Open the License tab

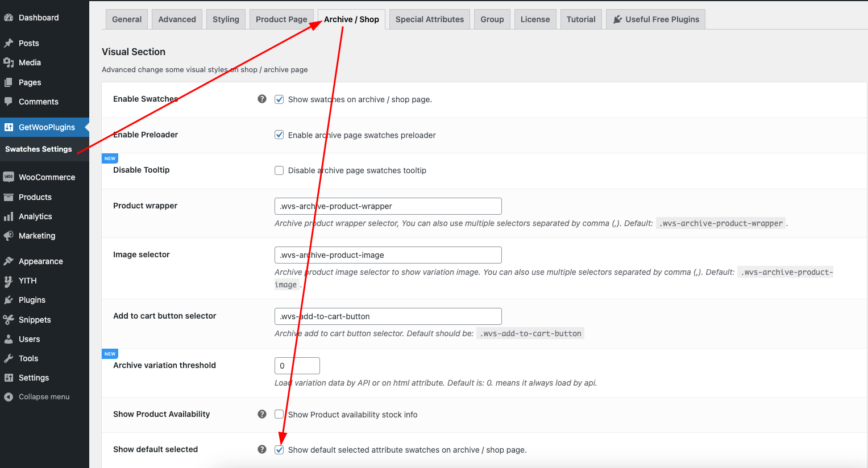pyautogui.click(x=535, y=19)
